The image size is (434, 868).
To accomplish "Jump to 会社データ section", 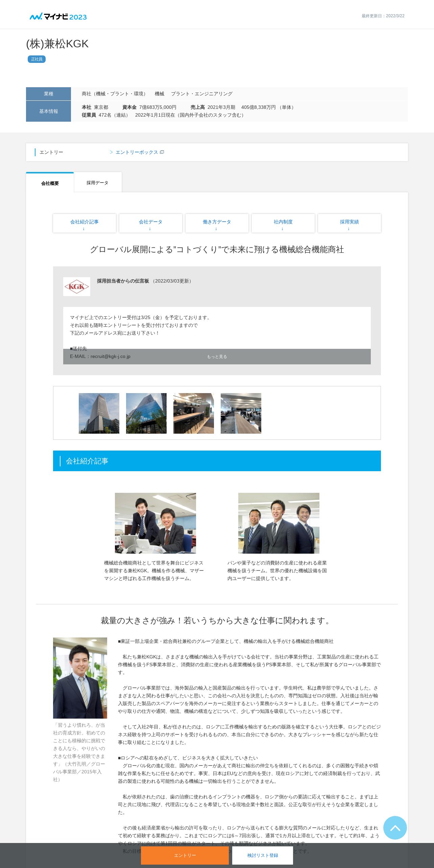I will point(151,223).
